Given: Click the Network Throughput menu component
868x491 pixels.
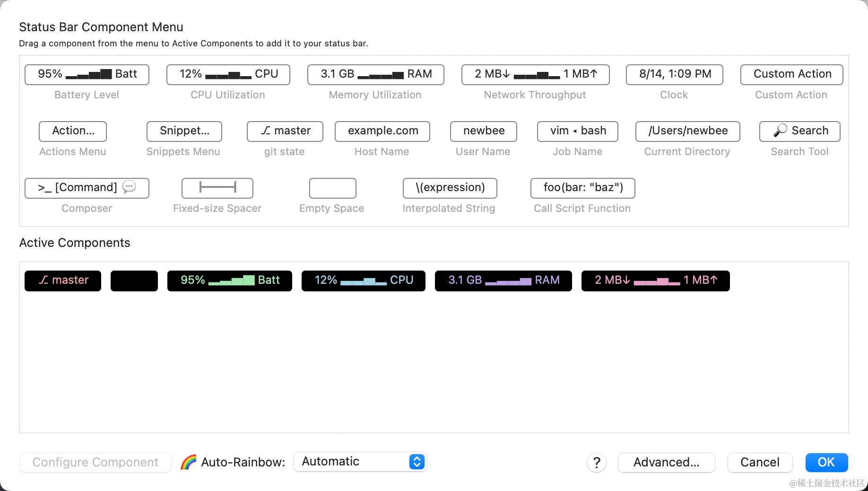Looking at the screenshot, I should pyautogui.click(x=536, y=74).
